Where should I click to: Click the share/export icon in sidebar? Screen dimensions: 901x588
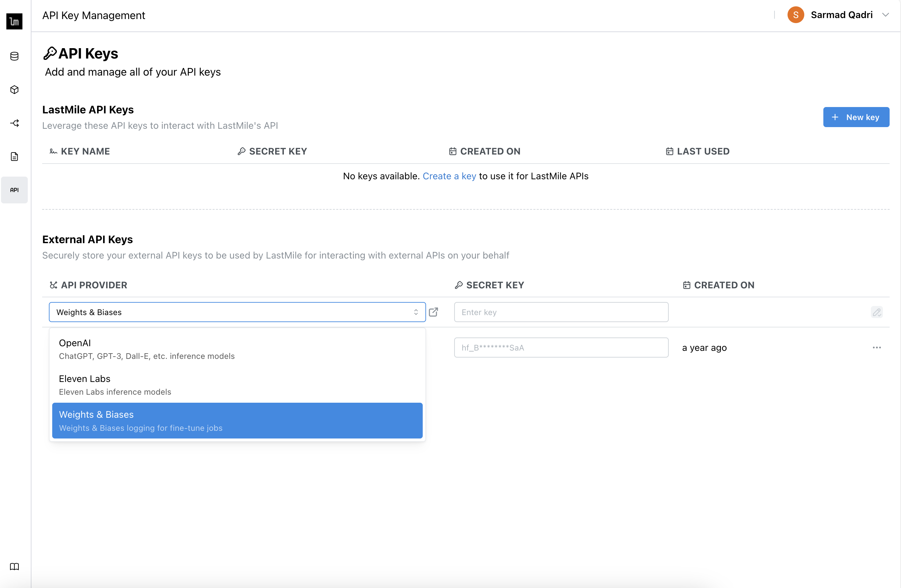[14, 123]
